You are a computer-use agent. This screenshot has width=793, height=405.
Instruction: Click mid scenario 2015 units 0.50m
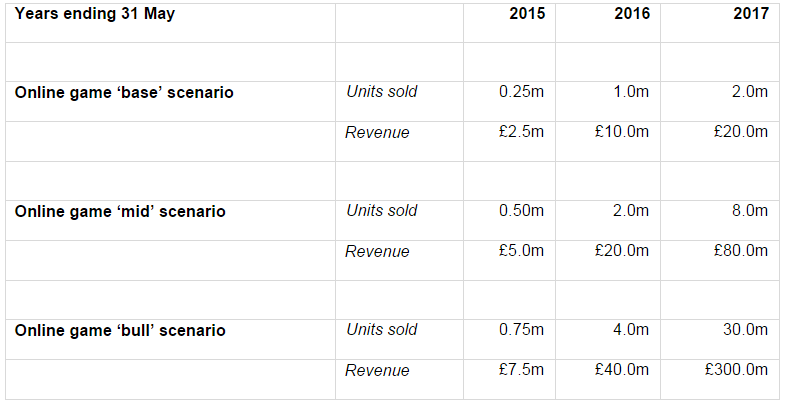point(521,210)
